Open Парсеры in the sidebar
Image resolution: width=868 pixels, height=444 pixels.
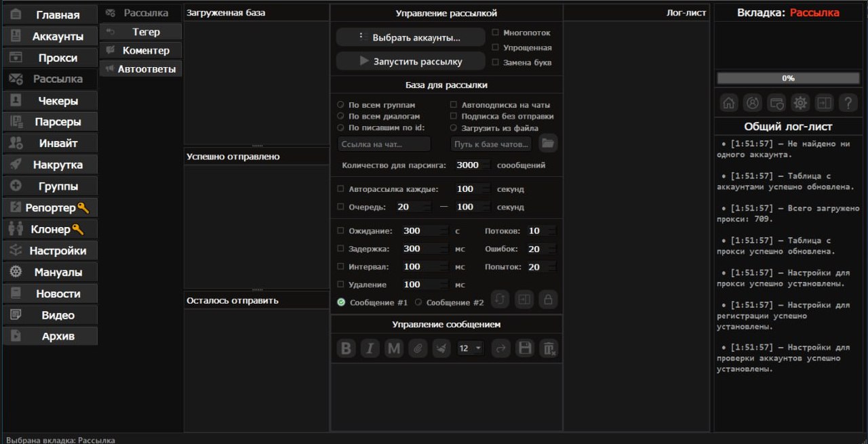[x=50, y=122]
